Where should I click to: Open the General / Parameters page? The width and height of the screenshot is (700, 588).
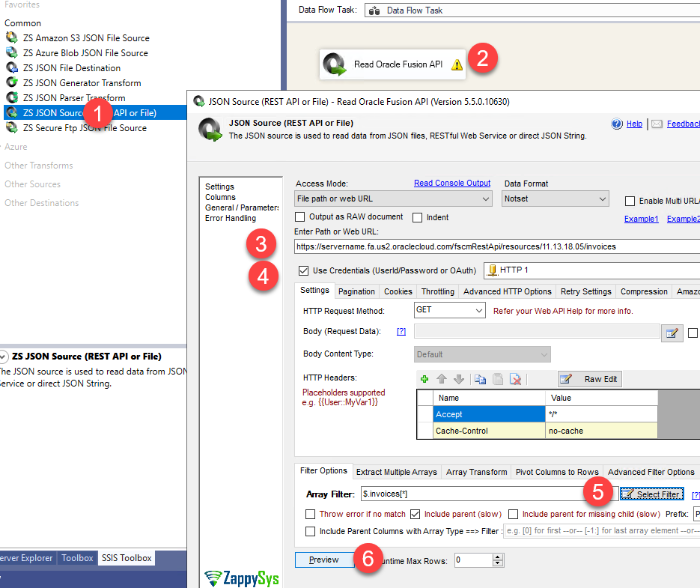pyautogui.click(x=242, y=207)
